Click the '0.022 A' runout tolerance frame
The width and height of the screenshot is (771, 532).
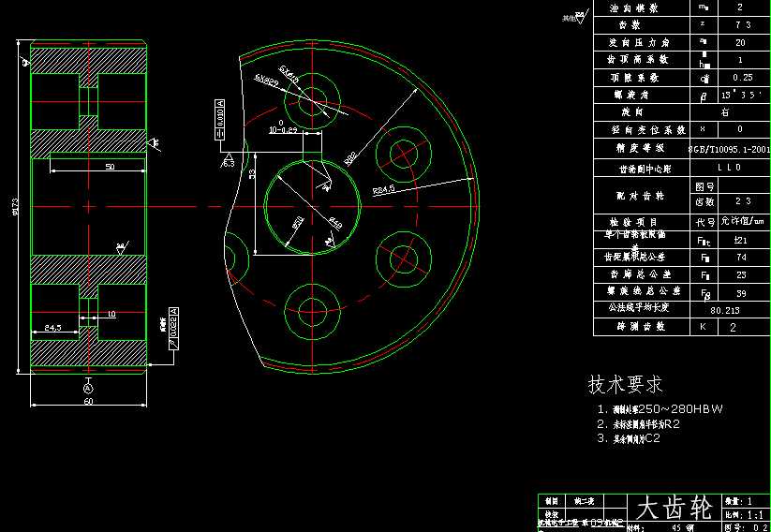click(x=173, y=329)
